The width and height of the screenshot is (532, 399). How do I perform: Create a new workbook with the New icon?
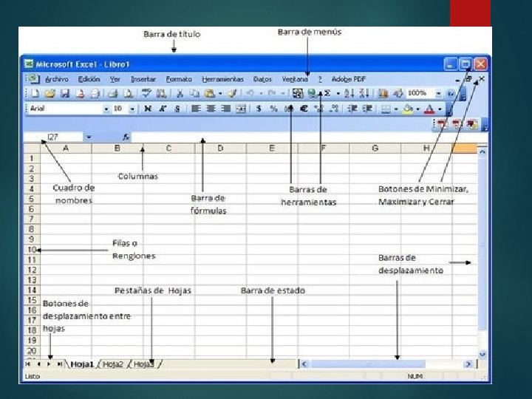[x=35, y=93]
